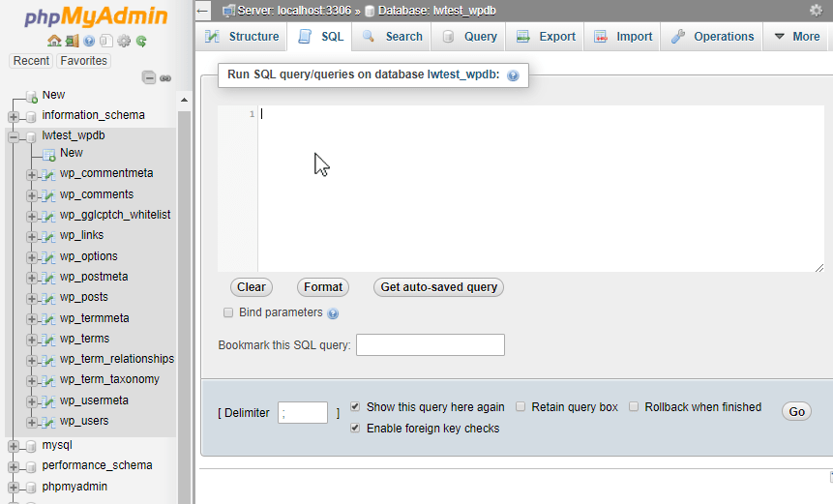833x504 pixels.
Task: Click Get auto-saved query button
Action: pyautogui.click(x=439, y=287)
